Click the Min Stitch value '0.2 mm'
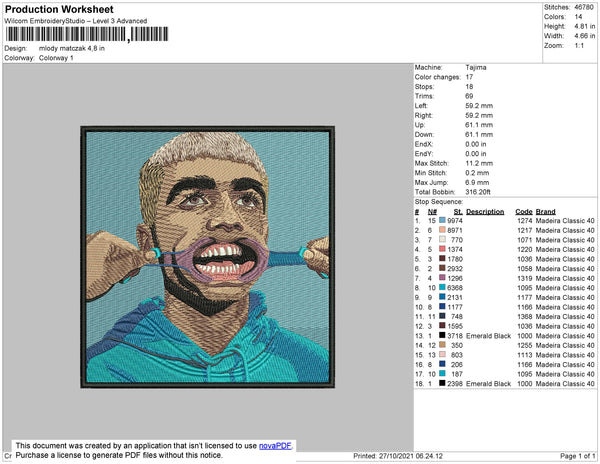This screenshot has width=600, height=464. pos(477,173)
